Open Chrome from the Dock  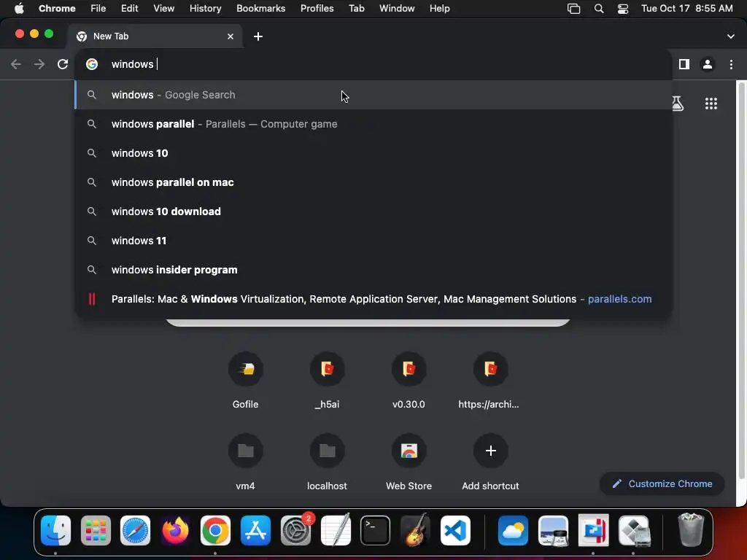pos(215,531)
